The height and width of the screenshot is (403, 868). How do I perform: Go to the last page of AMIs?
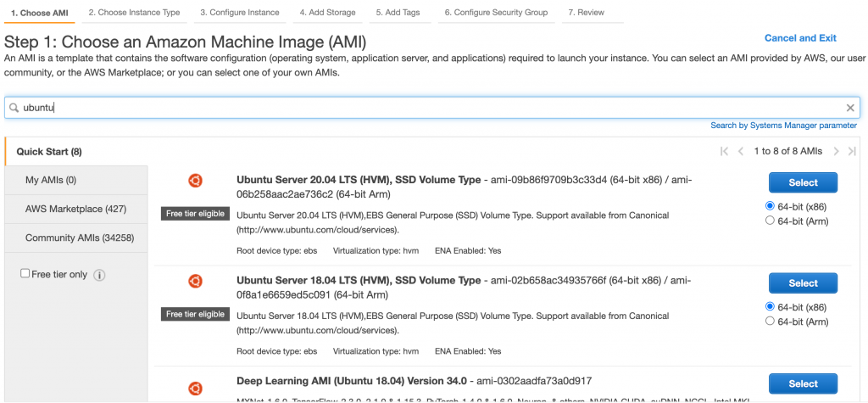pos(852,151)
